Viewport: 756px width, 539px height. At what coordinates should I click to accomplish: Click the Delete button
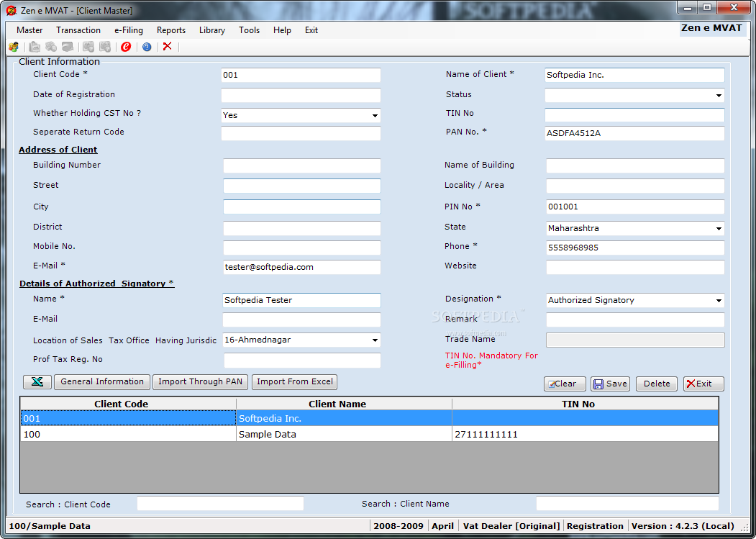point(657,384)
